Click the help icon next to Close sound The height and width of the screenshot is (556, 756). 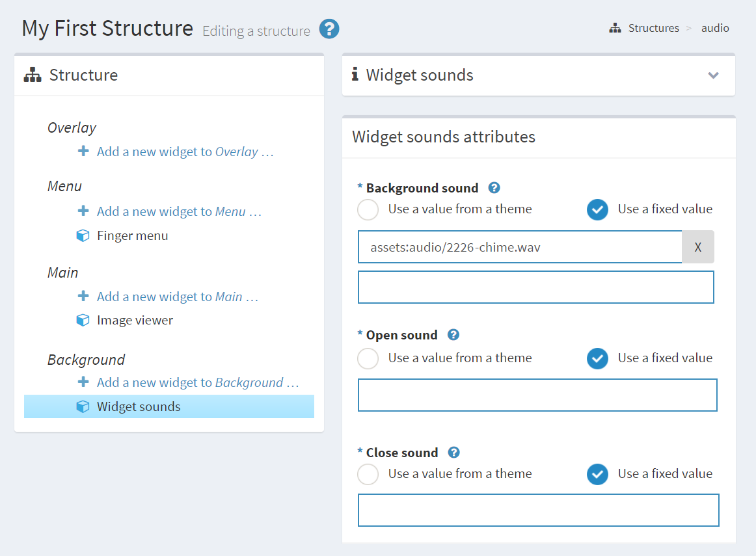coord(453,453)
